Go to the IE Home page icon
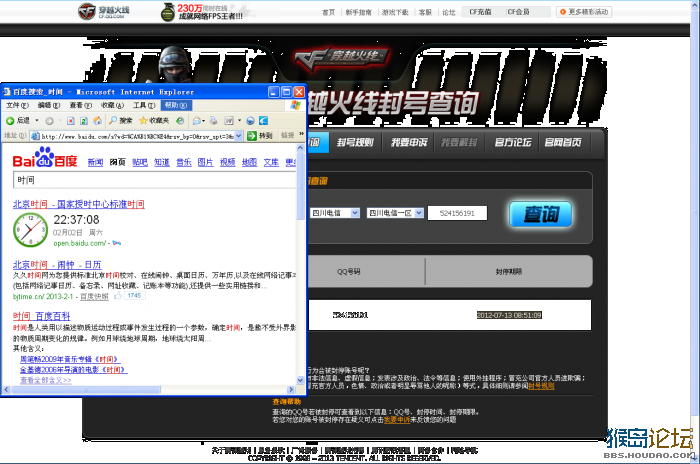 pyautogui.click(x=97, y=121)
